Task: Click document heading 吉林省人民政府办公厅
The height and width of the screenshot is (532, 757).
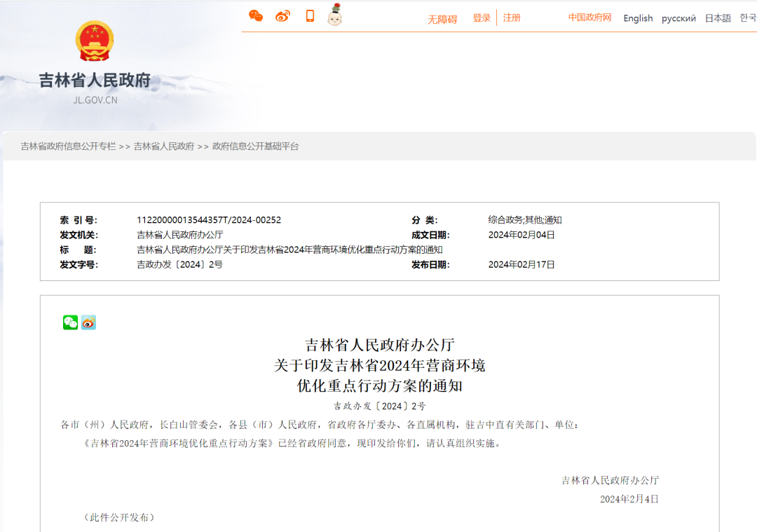Action: pyautogui.click(x=379, y=345)
